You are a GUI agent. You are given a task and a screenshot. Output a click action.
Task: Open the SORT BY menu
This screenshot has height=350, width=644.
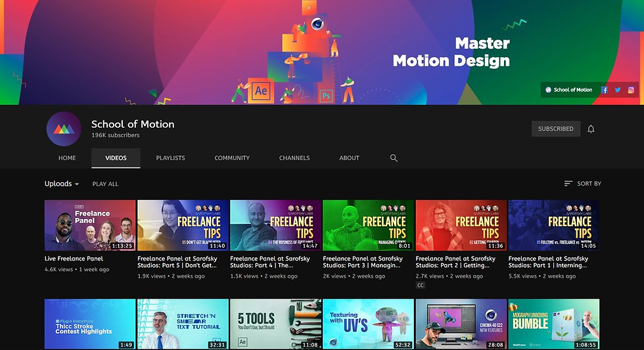[x=582, y=184]
